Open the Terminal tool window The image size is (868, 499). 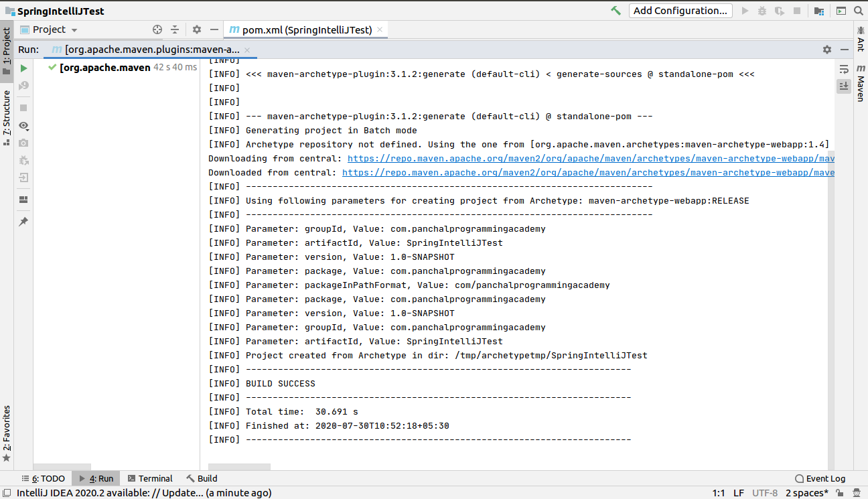coord(150,478)
